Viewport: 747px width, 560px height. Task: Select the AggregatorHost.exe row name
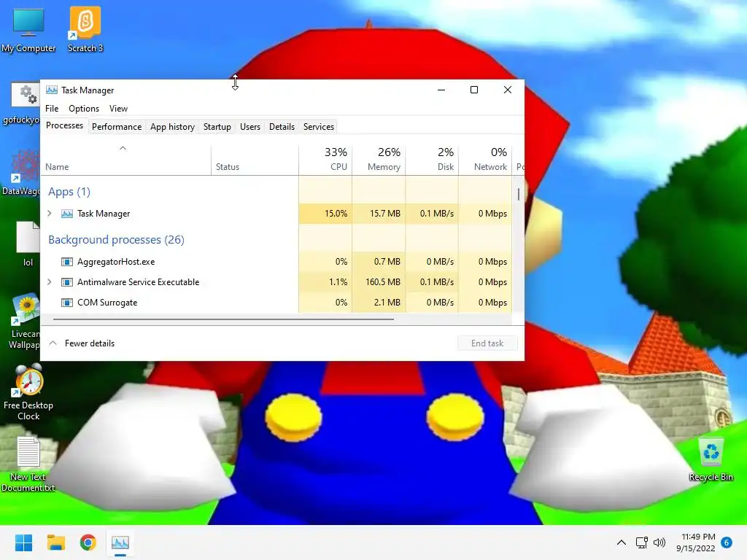[116, 262]
